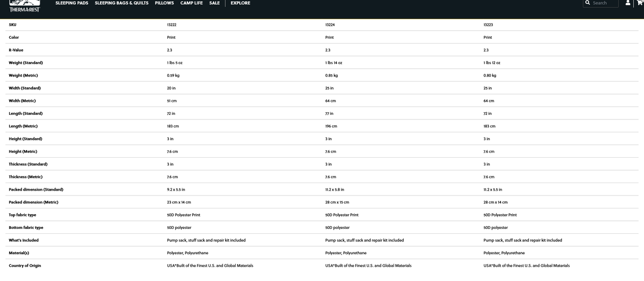This screenshot has width=644, height=281.
Task: Click the magnifying glass search icon
Action: 587,3
